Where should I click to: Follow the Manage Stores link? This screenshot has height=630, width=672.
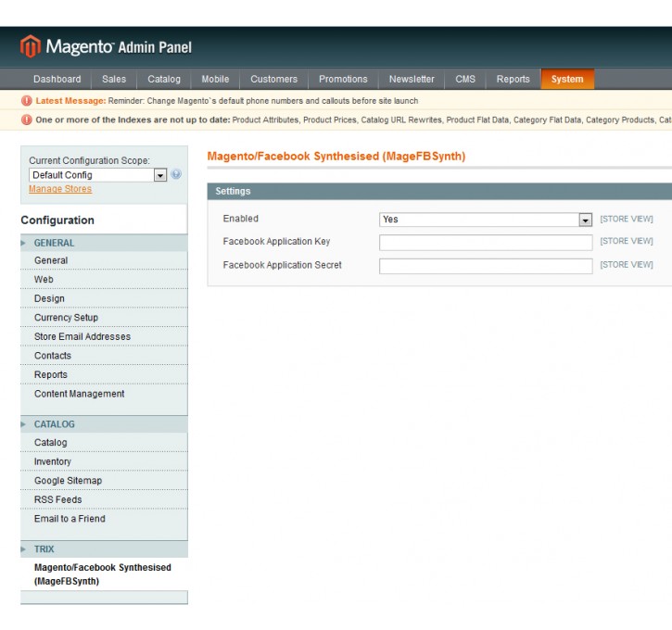pos(60,189)
